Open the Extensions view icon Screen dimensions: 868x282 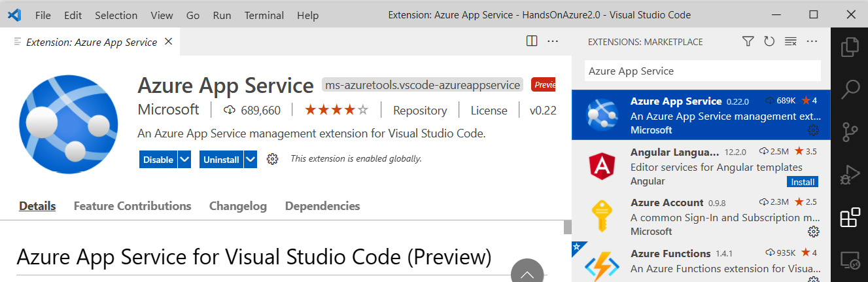pos(849,217)
